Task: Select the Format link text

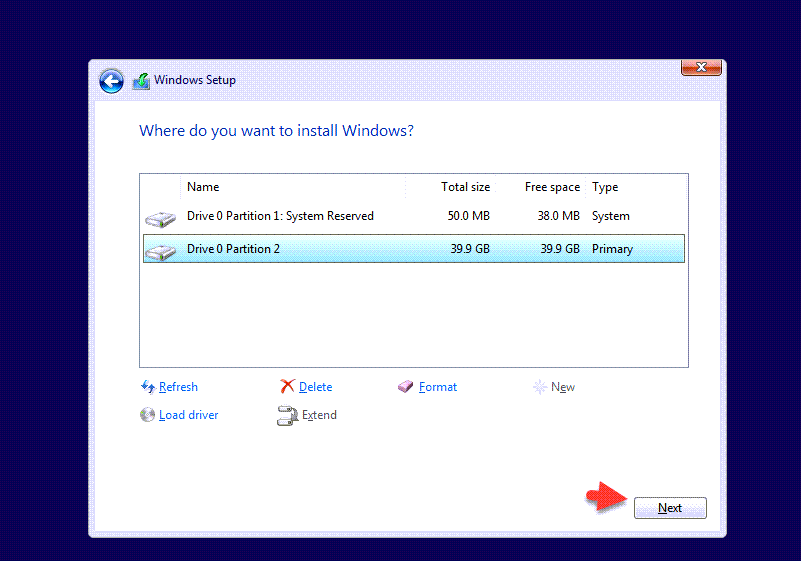Action: [x=438, y=387]
